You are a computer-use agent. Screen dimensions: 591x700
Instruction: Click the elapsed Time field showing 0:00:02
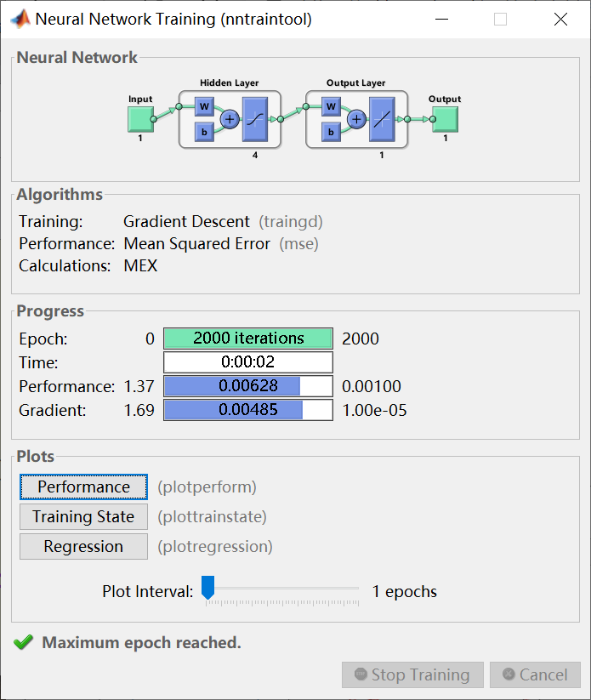click(x=247, y=362)
